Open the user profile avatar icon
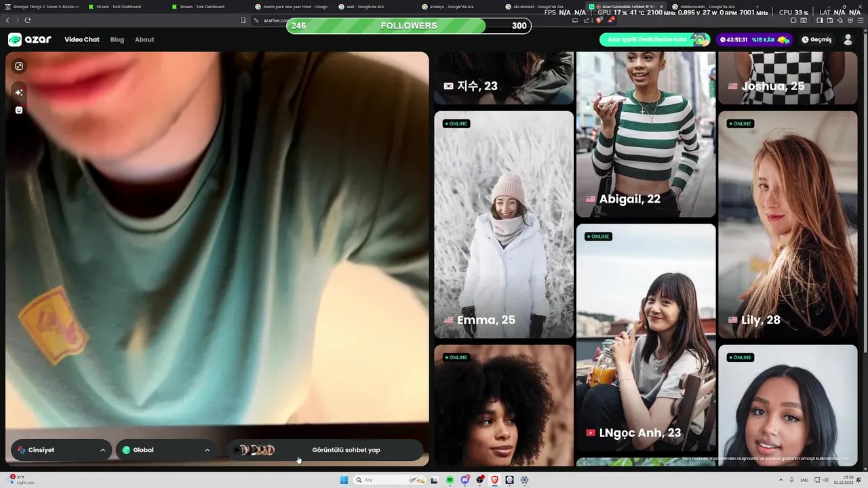This screenshot has width=868, height=488. click(x=848, y=39)
